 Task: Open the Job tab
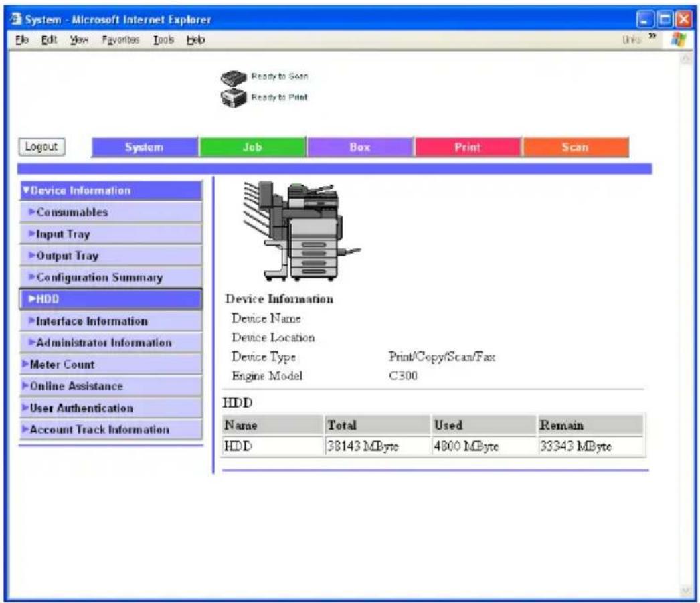click(253, 147)
